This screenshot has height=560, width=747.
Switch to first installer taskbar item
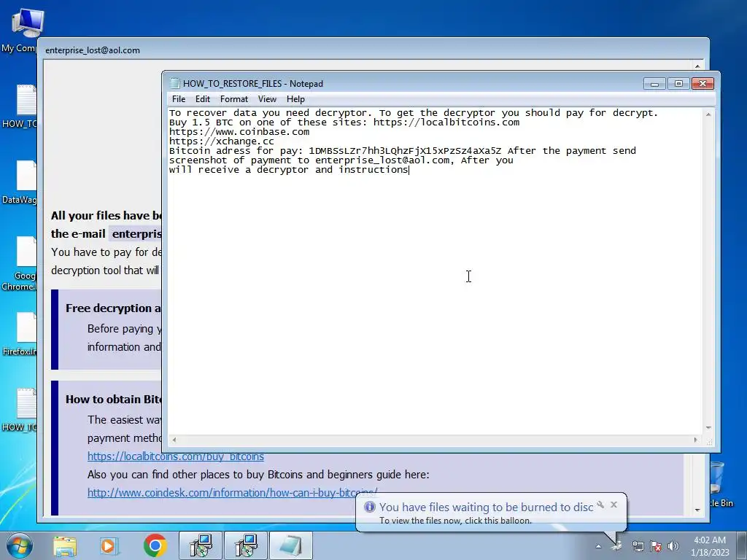[200, 545]
